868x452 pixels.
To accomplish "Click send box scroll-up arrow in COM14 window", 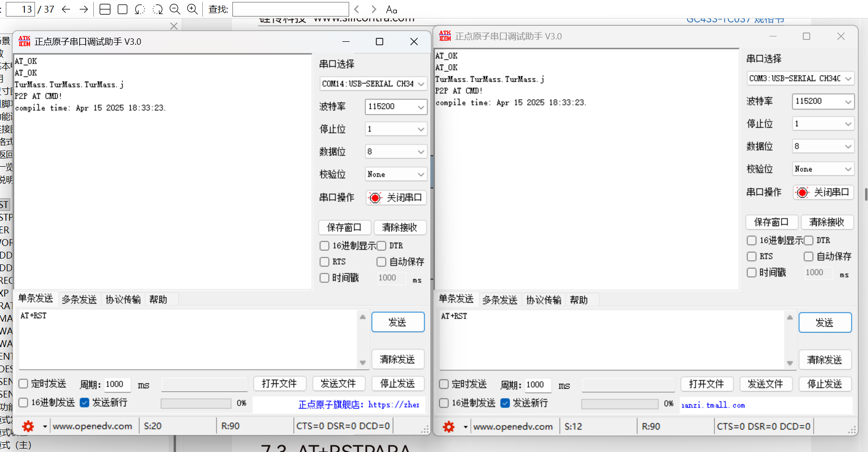I will tap(362, 317).
